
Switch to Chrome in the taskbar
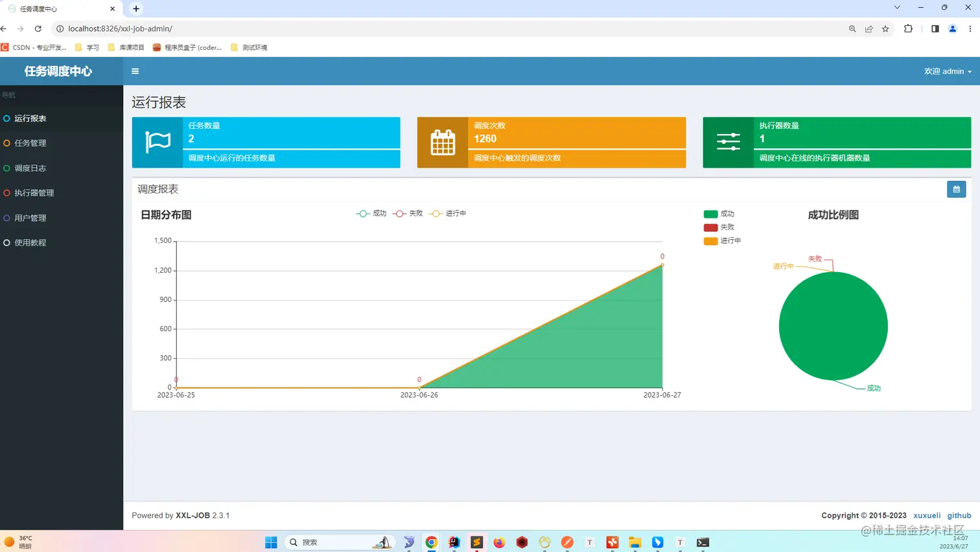click(x=431, y=542)
